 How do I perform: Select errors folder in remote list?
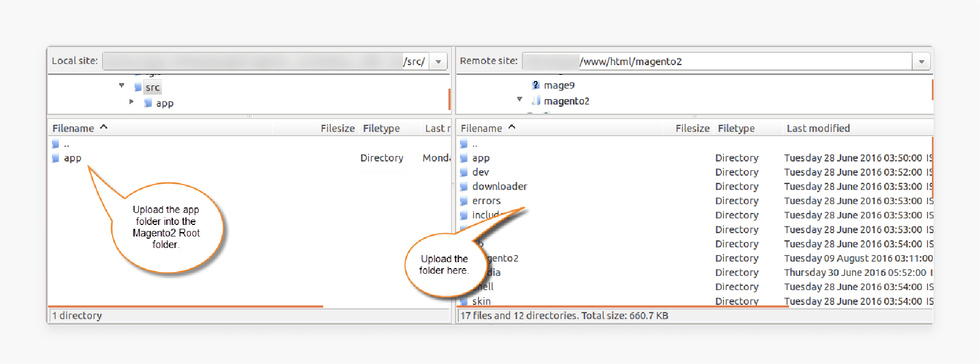click(x=486, y=201)
